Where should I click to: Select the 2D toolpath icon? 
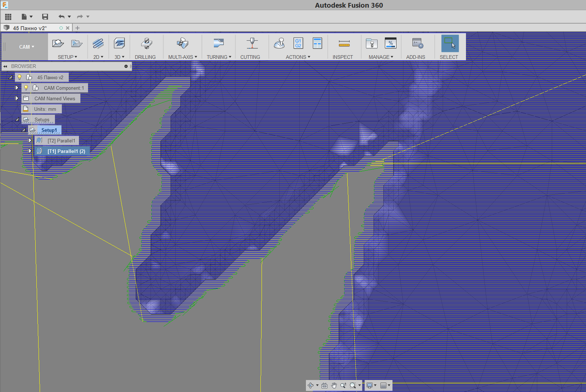(98, 44)
